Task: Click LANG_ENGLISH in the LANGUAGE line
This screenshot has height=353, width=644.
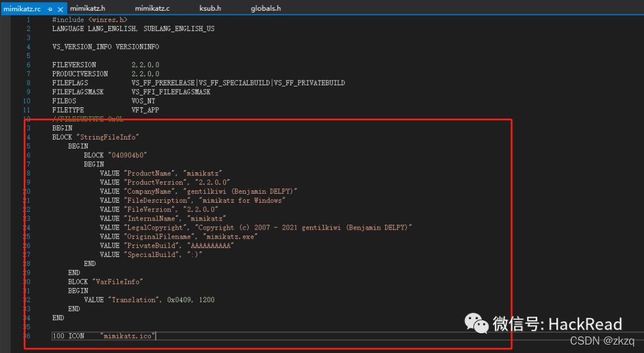Action: (x=112, y=29)
